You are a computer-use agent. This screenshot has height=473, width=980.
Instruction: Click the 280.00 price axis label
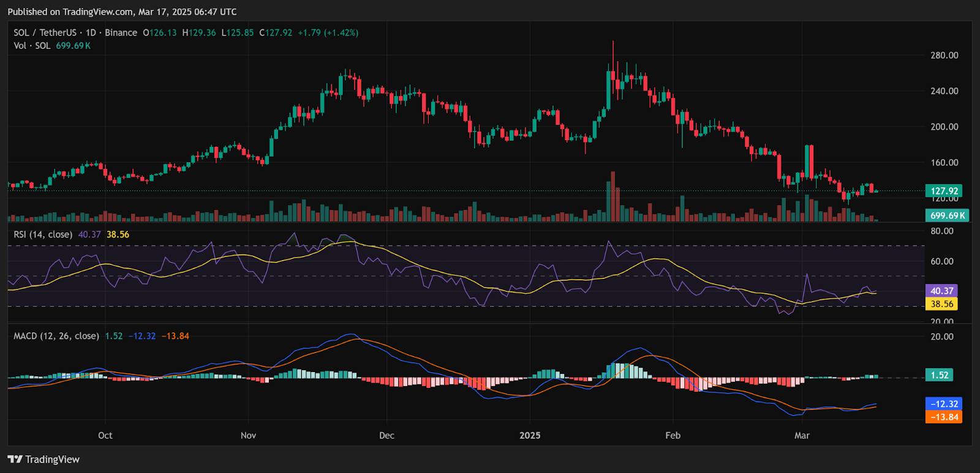(x=944, y=55)
